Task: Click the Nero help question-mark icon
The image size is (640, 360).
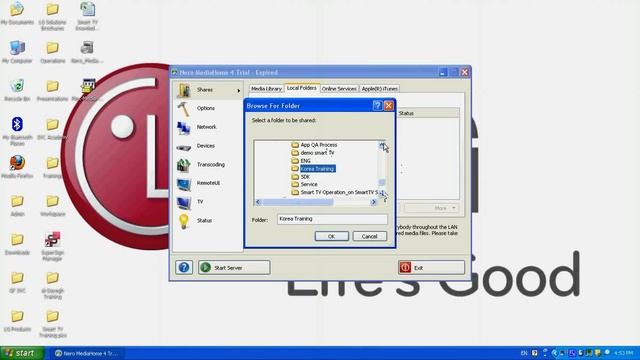Action: [184, 267]
